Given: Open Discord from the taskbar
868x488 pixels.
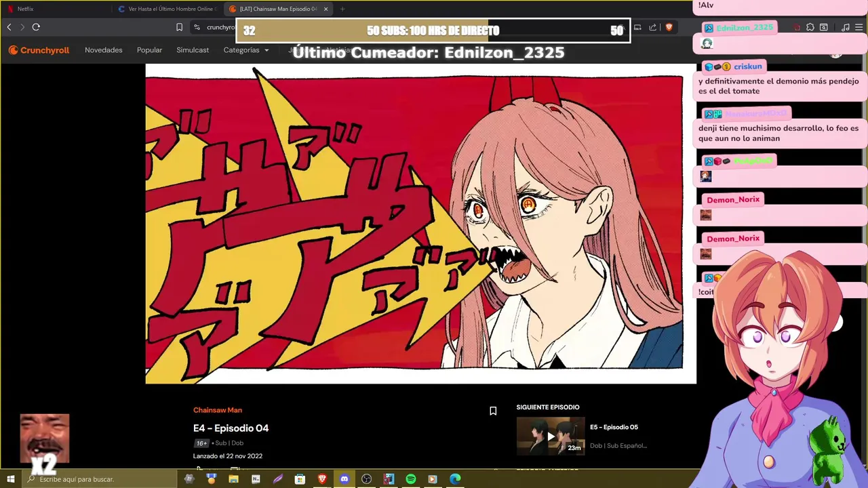Looking at the screenshot, I should click(x=344, y=479).
